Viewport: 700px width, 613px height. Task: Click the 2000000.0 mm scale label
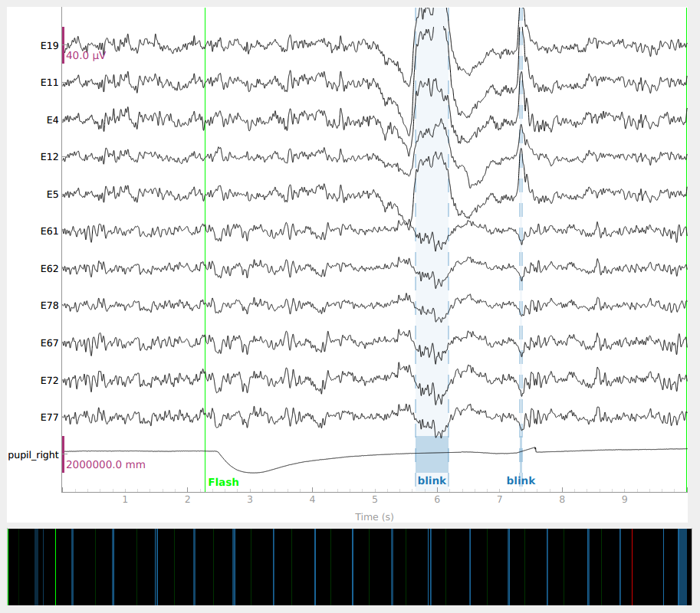pos(105,464)
